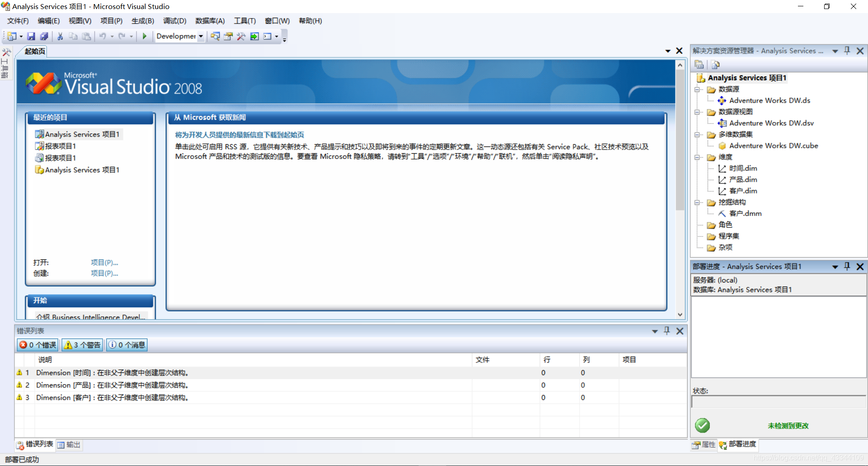Select the 错误列表 bottom tab
Image resolution: width=868 pixels, height=466 pixels.
coord(35,445)
